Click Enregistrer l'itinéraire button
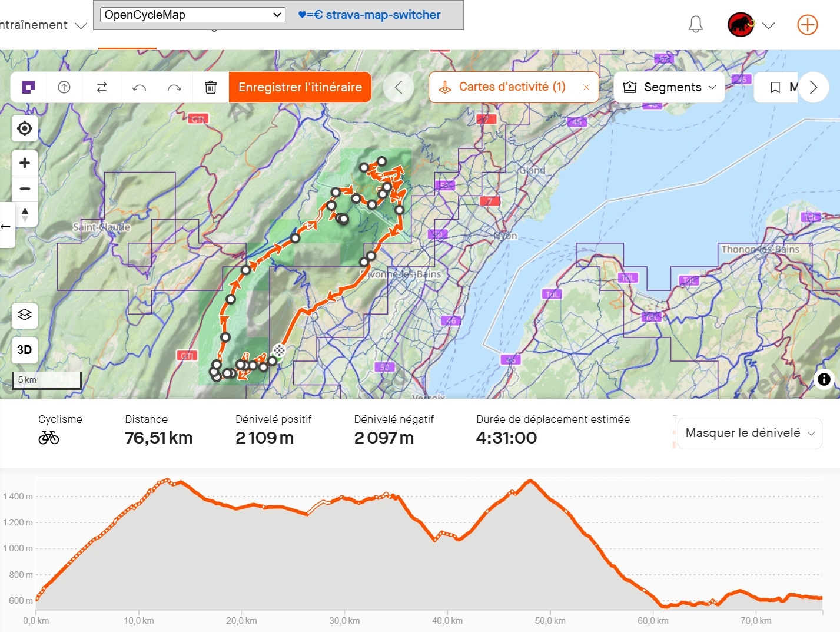 pos(300,87)
